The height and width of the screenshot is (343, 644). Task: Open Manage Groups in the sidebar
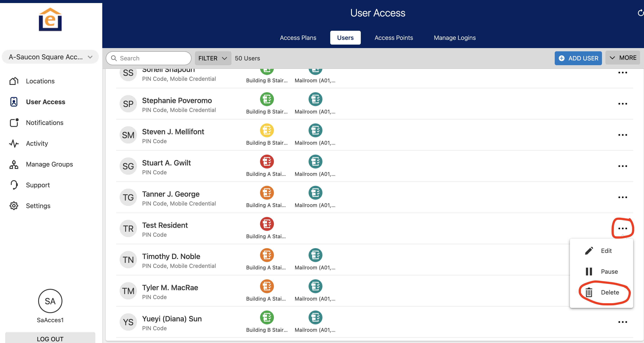[49, 164]
